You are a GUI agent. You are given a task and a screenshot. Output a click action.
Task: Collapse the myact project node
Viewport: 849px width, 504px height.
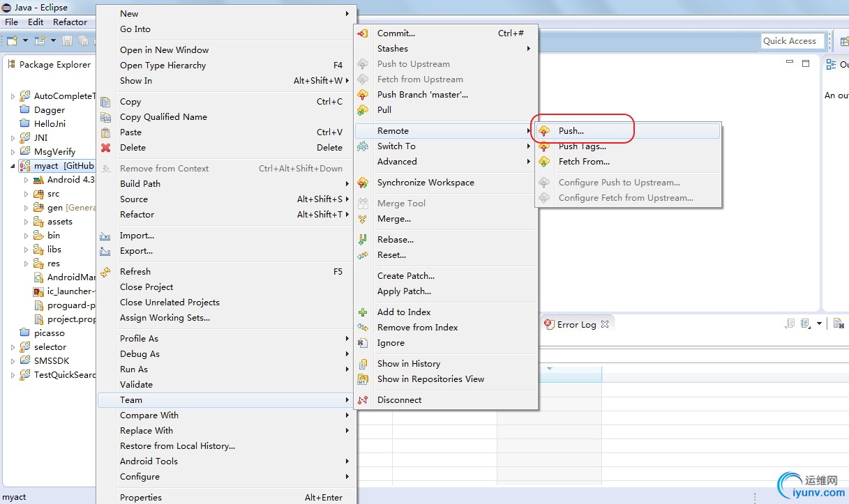click(13, 166)
